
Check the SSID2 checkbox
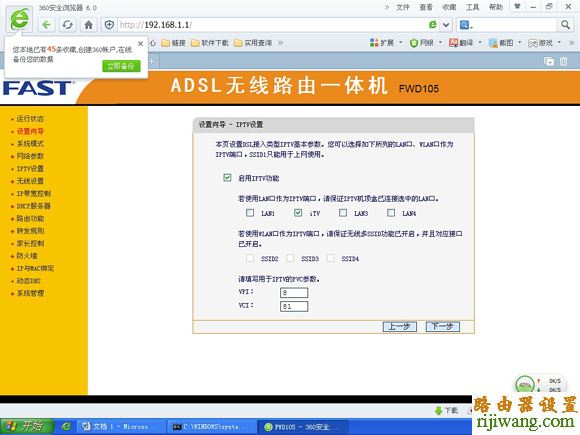pyautogui.click(x=250, y=258)
